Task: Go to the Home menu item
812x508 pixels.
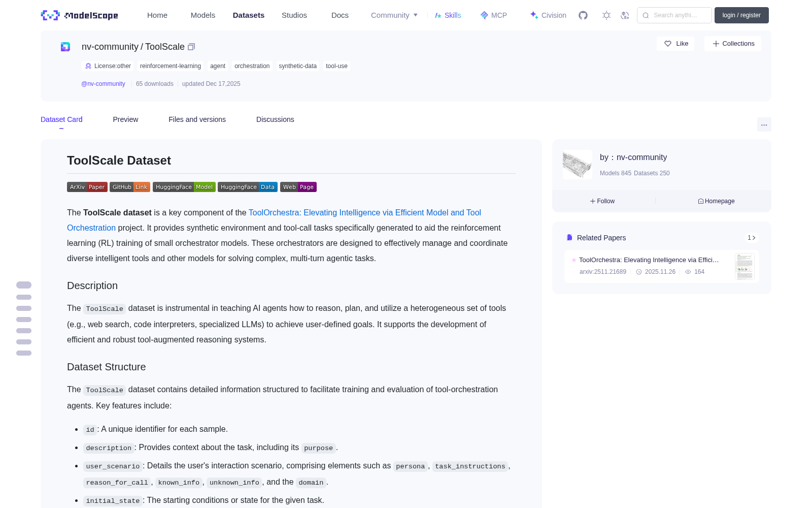Action: click(x=157, y=15)
